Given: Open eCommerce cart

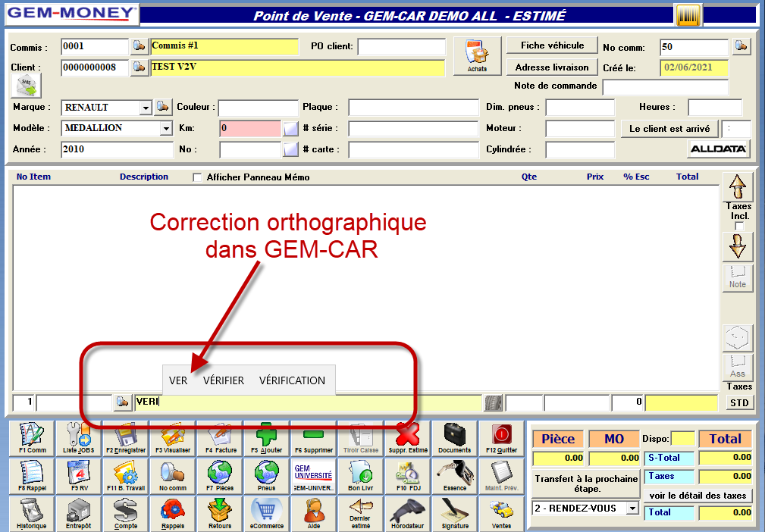Looking at the screenshot, I should [266, 514].
